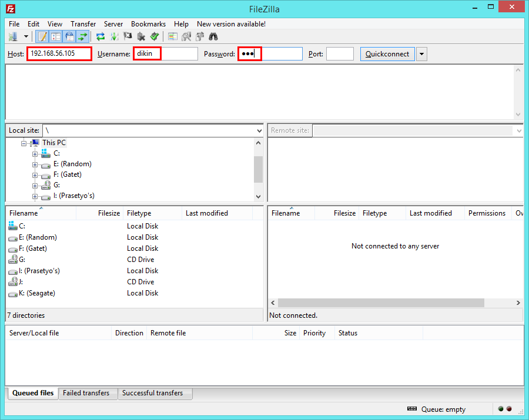
Task: Expand the I: (Prasetyo's) tree node
Action: [35, 197]
